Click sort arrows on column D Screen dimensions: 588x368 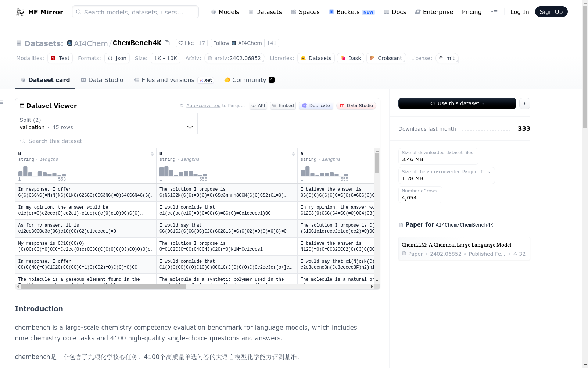tap(293, 154)
